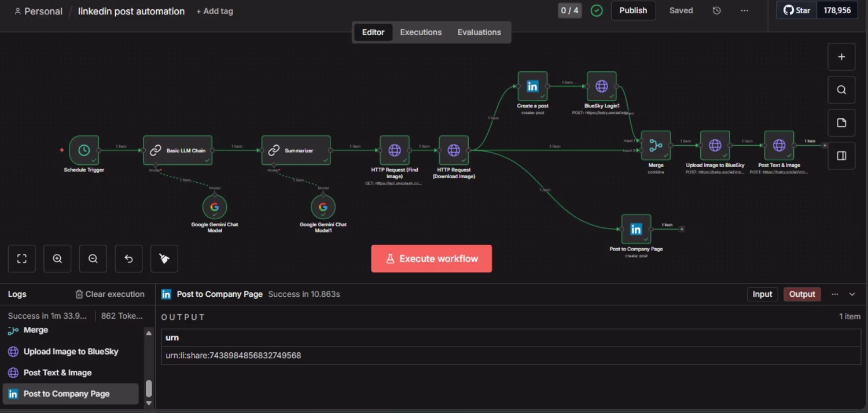Click the 0 / 4 counter badge

[570, 10]
